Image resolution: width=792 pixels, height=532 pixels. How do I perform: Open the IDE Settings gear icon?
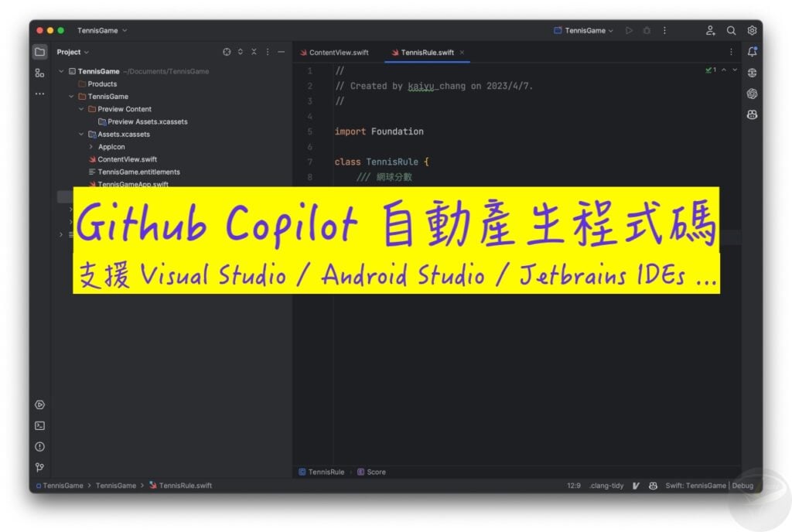(x=752, y=30)
